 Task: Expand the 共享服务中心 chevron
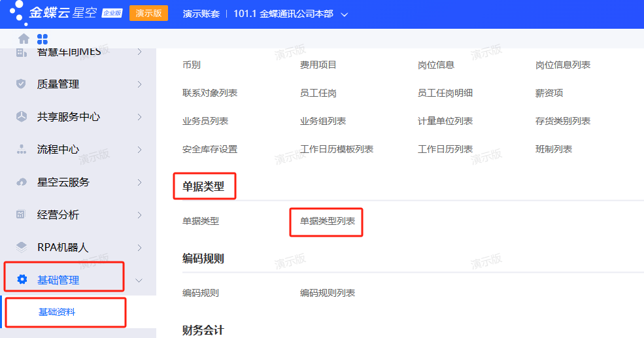point(140,117)
